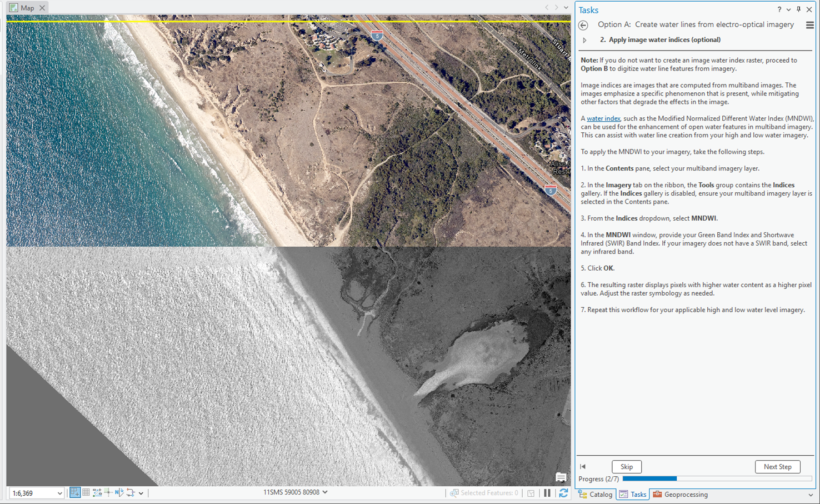The image size is (820, 504).
Task: Click the dynamic constraints icon in status bar
Action: 131,493
